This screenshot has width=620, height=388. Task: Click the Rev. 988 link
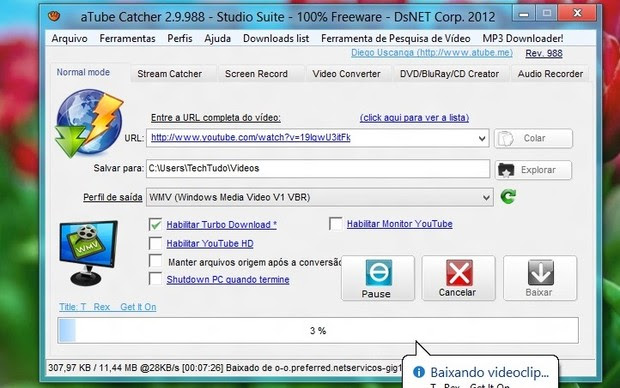[x=544, y=53]
